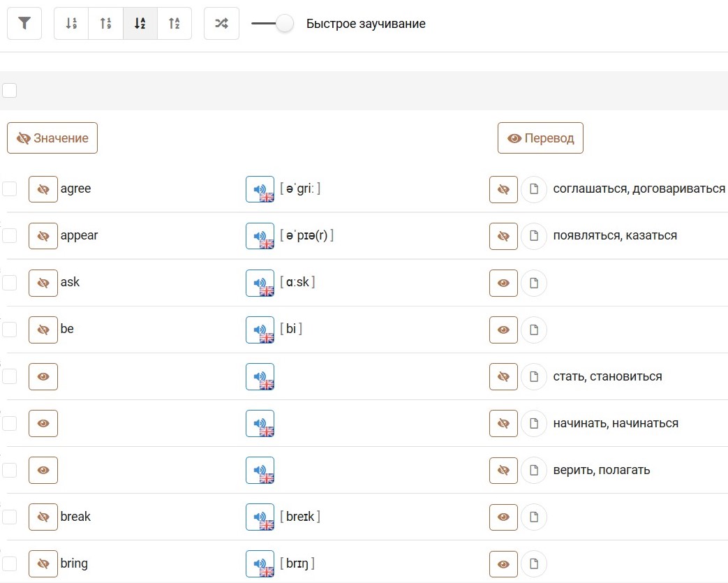Click the word 'bring'

74,563
